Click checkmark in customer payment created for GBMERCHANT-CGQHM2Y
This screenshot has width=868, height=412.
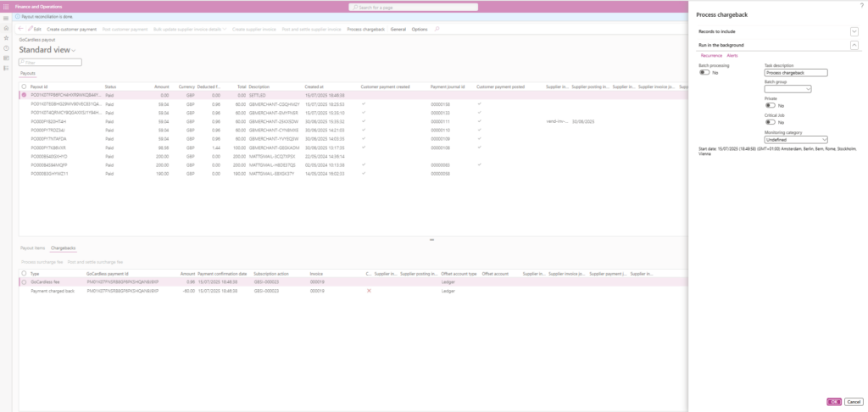[364, 103]
